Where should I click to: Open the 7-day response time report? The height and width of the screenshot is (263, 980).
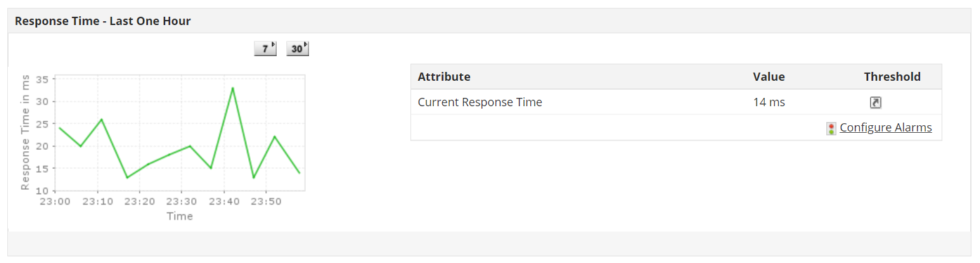[x=265, y=49]
